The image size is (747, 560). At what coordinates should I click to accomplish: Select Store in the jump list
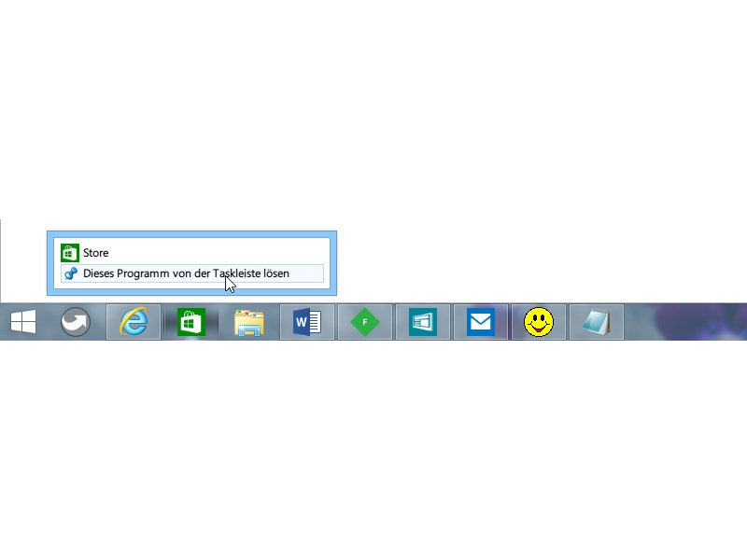click(192, 253)
